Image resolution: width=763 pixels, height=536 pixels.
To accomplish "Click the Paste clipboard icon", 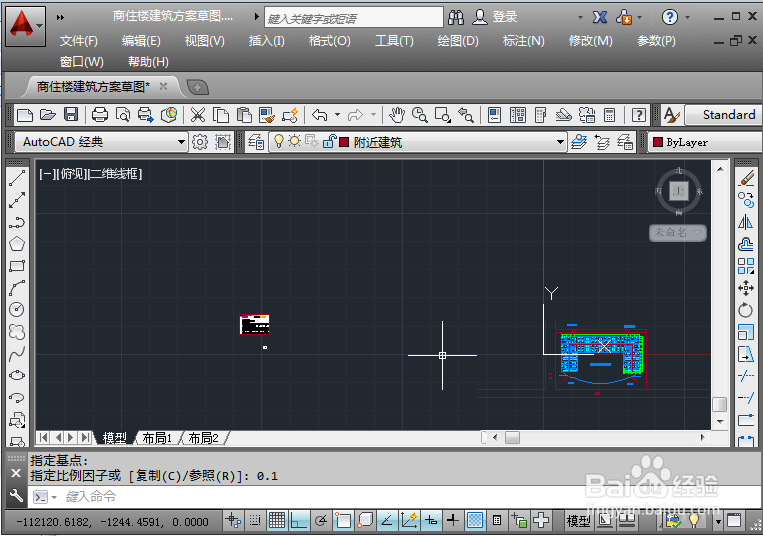I will click(x=244, y=115).
